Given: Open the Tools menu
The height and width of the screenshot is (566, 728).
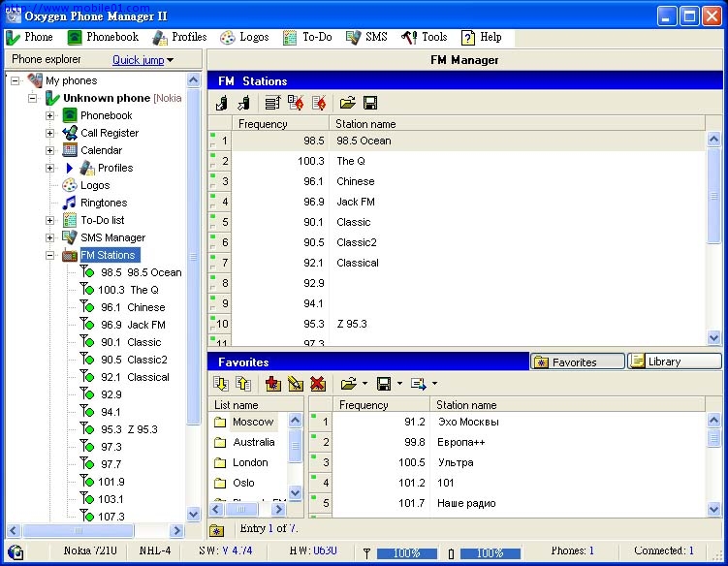Looking at the screenshot, I should tap(424, 37).
